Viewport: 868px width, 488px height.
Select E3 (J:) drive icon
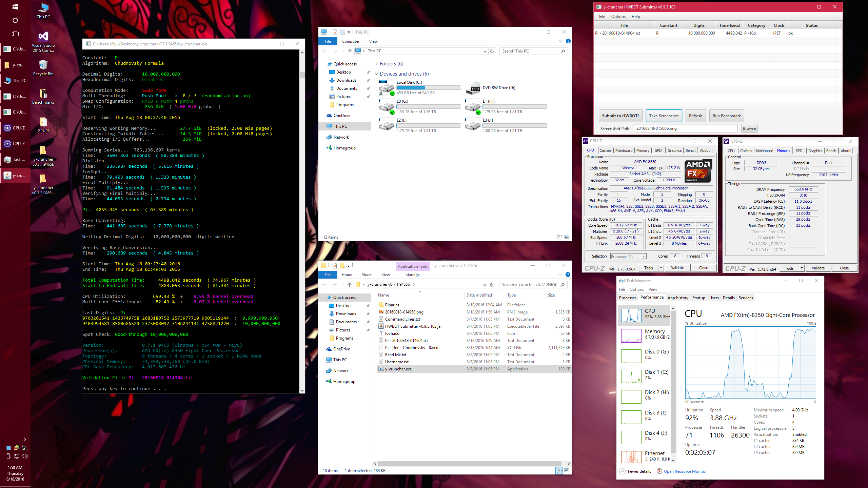coord(473,125)
